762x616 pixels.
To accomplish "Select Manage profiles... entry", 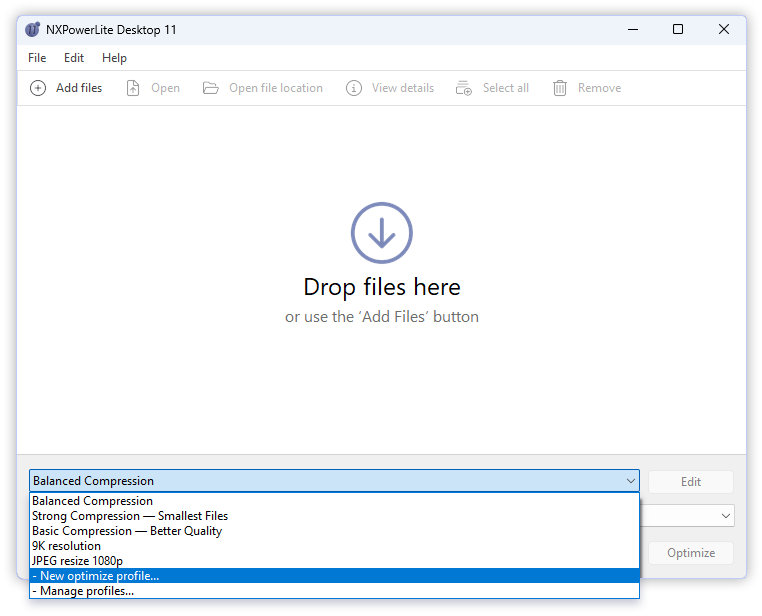I will (334, 591).
